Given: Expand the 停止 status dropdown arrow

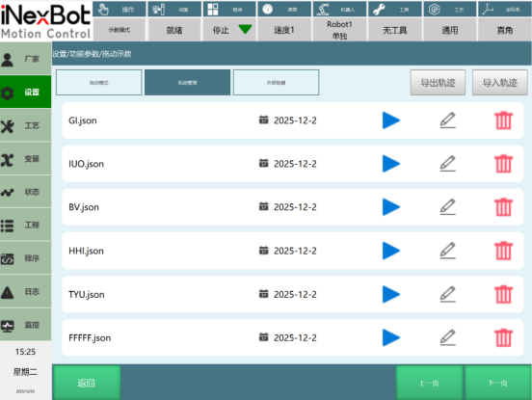Looking at the screenshot, I should coord(245,30).
